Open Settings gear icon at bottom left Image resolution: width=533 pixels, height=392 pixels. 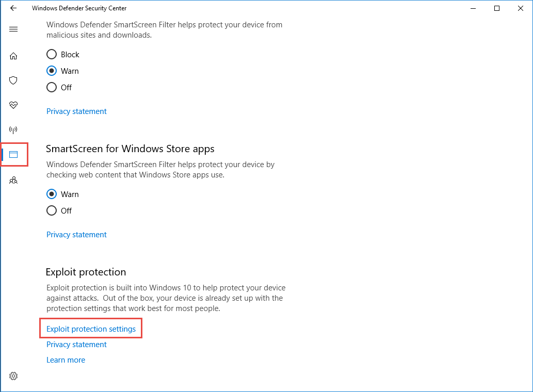coord(13,376)
